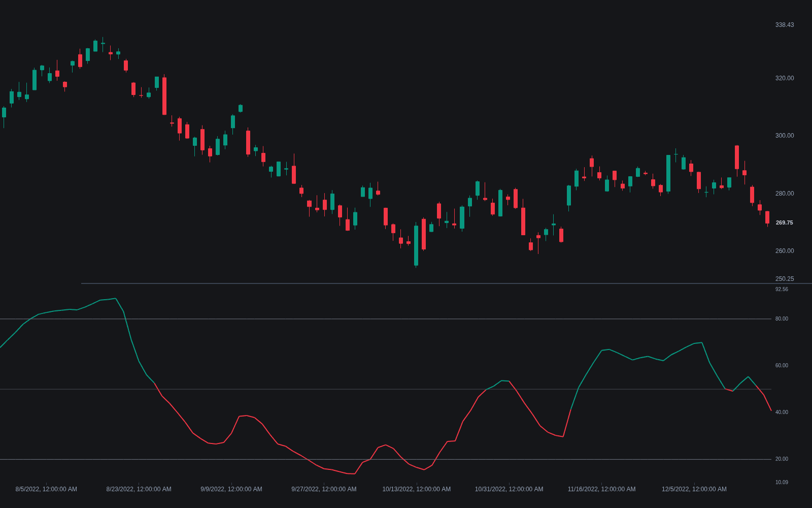Click the 10/13/2022 date label
Screen dimensions: 812x508
pyautogui.click(x=417, y=489)
